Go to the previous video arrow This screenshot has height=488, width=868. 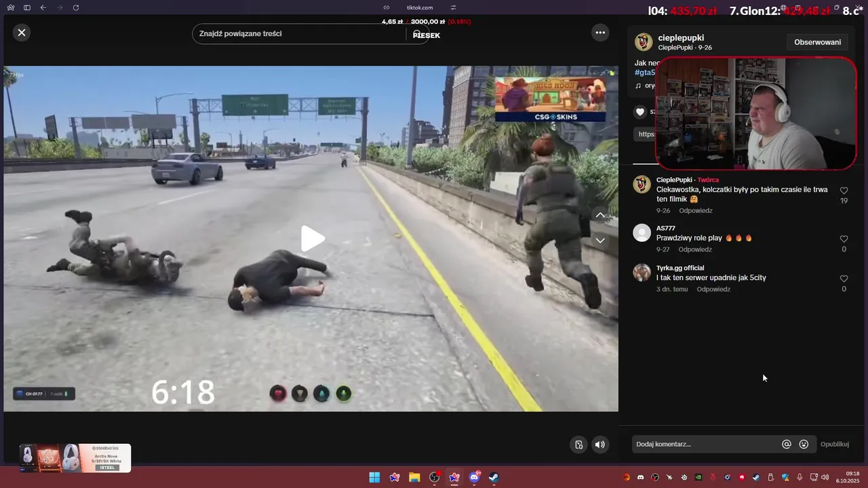click(x=600, y=215)
